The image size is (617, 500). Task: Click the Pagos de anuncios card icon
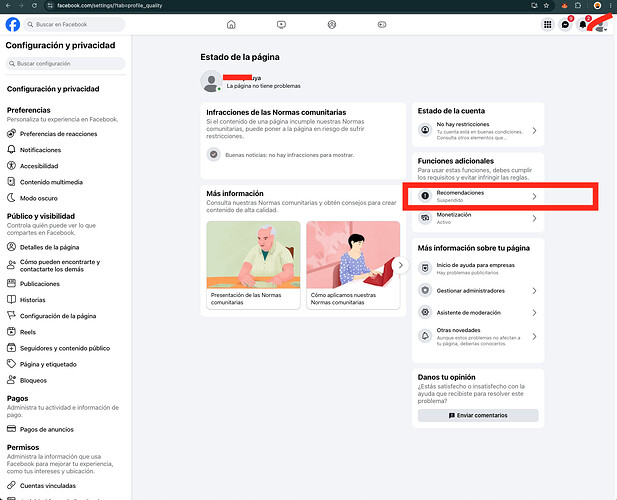click(11, 429)
